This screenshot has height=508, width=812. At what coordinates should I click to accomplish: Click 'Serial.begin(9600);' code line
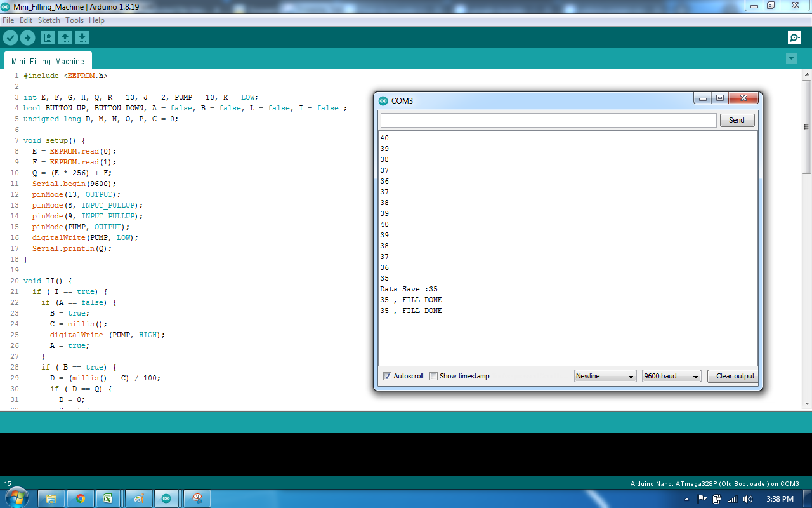coord(74,184)
